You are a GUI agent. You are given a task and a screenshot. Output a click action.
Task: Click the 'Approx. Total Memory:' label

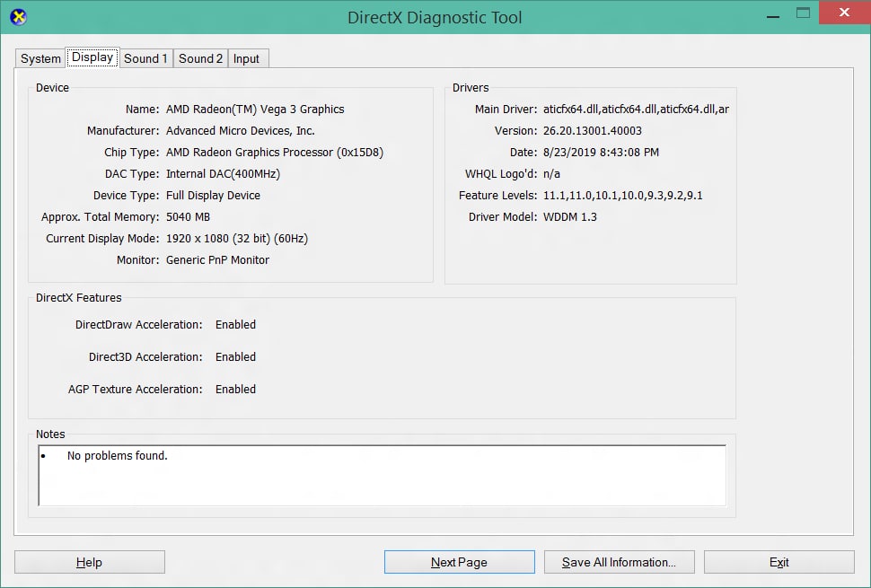tap(100, 217)
